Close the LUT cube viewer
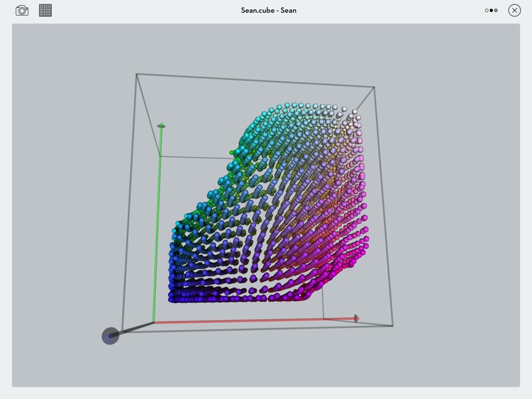 point(514,11)
